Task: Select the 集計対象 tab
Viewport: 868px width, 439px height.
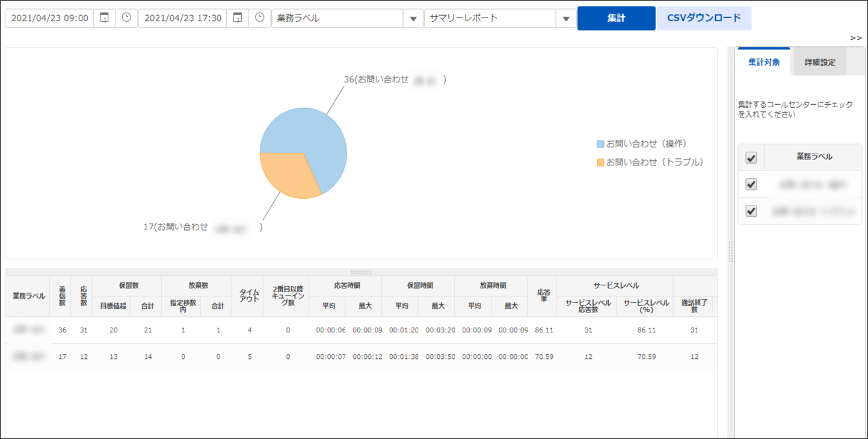Action: coord(764,62)
